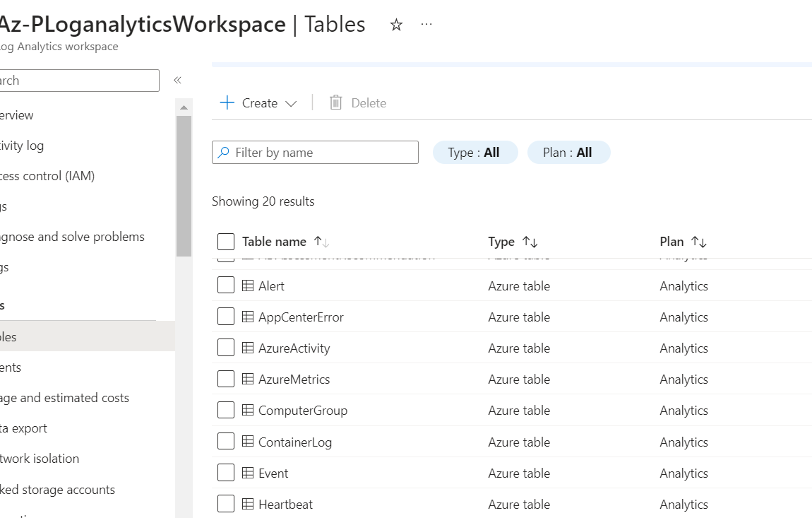Click the Create button

(258, 102)
